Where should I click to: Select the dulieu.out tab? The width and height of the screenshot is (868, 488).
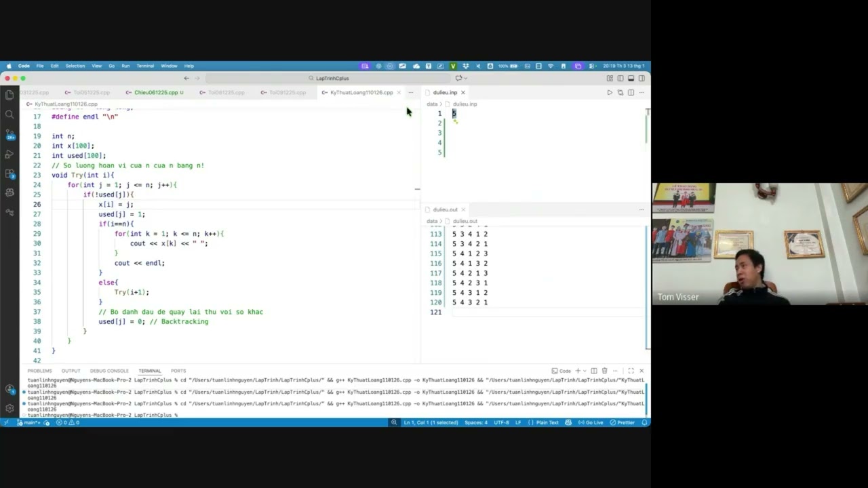(x=445, y=209)
